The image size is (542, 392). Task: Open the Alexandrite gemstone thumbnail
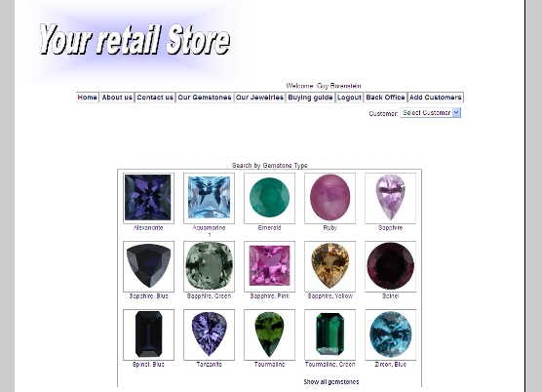coord(148,198)
